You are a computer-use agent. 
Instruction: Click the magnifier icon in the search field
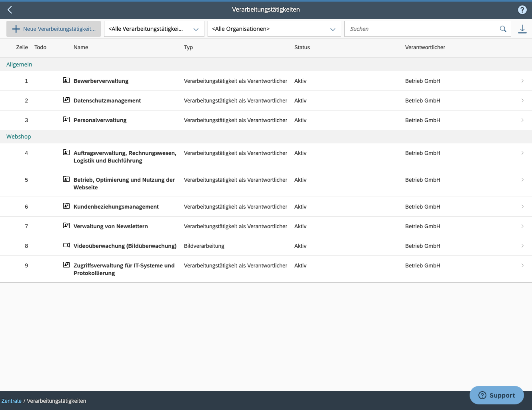click(x=503, y=29)
